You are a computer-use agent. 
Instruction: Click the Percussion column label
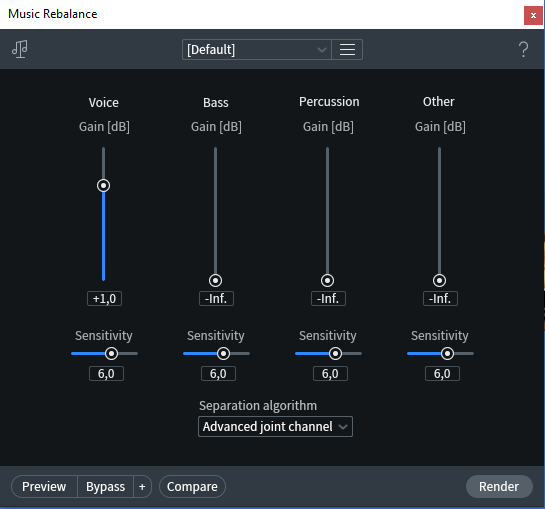pos(329,102)
